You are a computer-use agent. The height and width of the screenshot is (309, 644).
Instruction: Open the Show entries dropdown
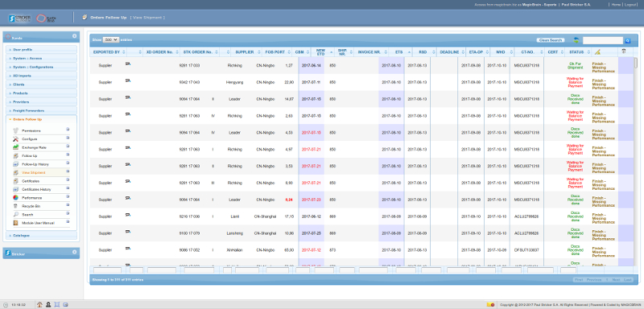(x=111, y=39)
